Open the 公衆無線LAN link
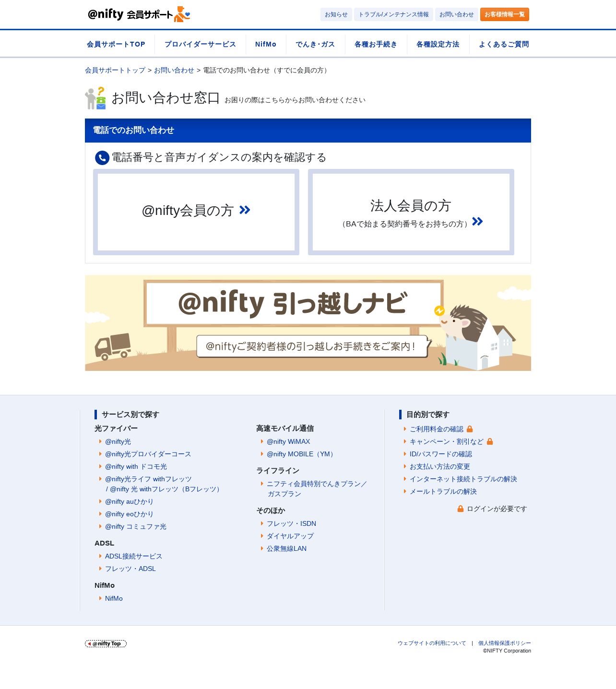Image resolution: width=616 pixels, height=689 pixels. [x=286, y=548]
